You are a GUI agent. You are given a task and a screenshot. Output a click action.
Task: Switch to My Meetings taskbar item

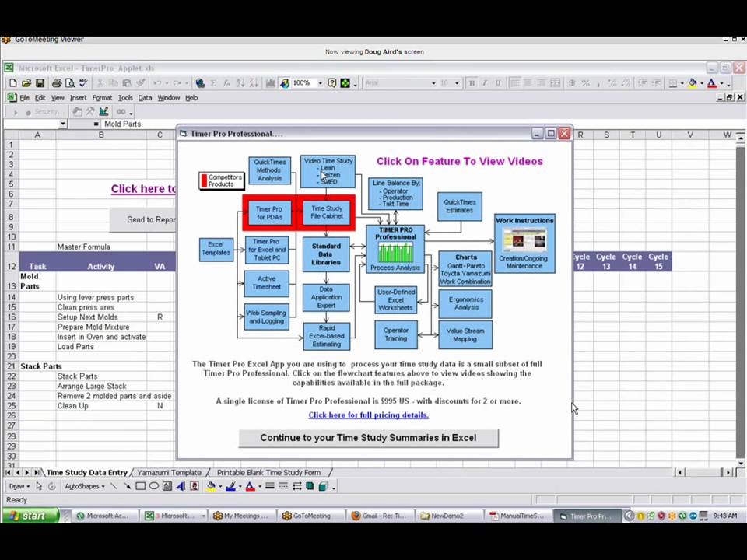(241, 516)
